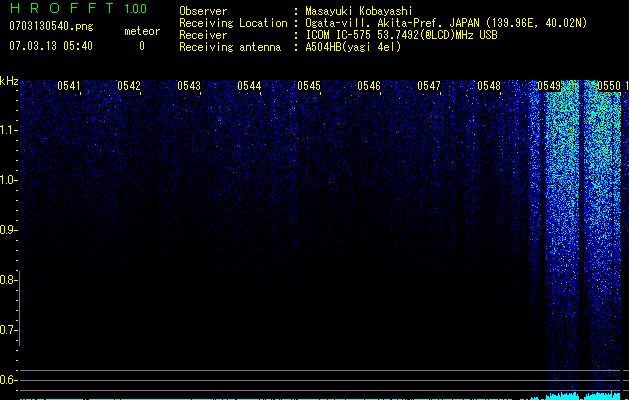
Task: Click the date stamp 07.03.13 05:40
Action: 51,46
